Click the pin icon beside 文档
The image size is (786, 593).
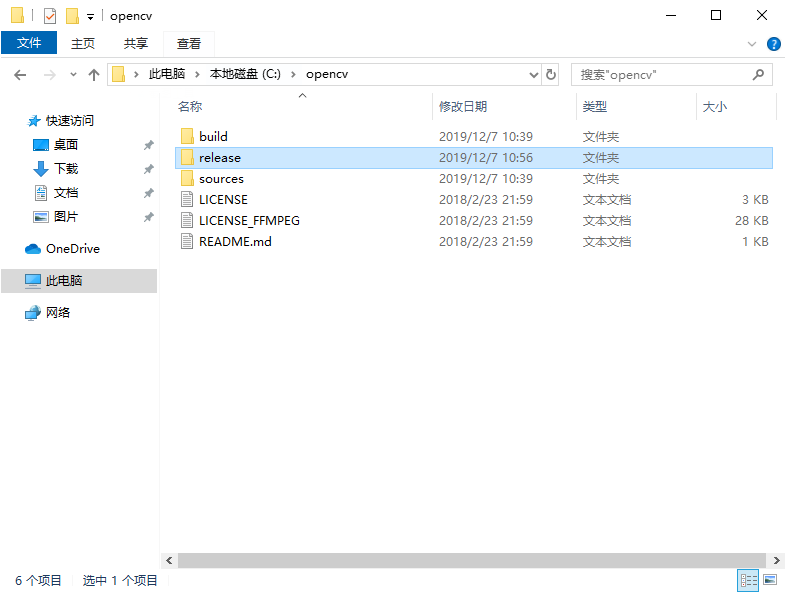pos(148,193)
